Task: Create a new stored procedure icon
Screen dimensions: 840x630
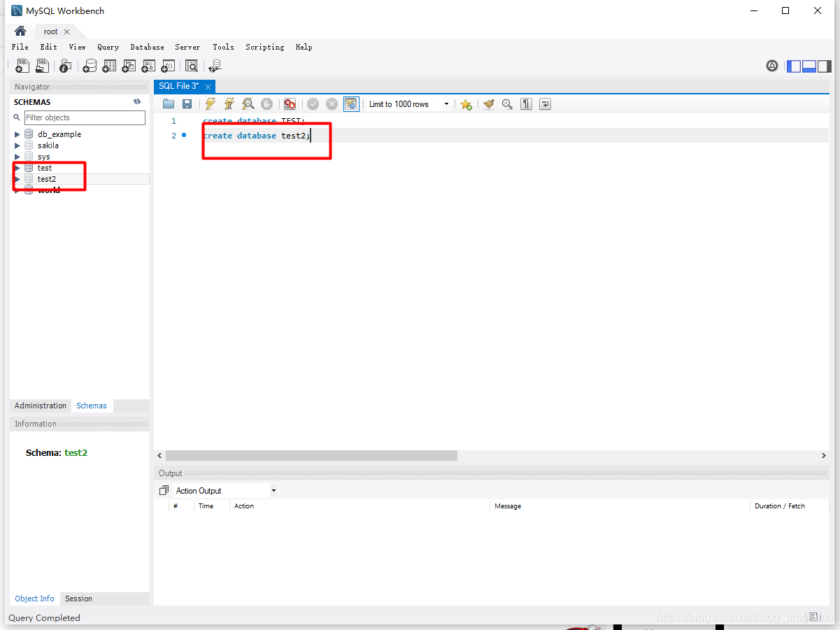Action: click(148, 66)
